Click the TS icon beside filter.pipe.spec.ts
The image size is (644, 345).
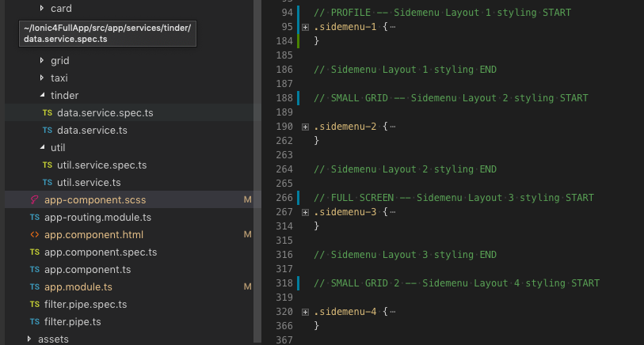[35, 305]
